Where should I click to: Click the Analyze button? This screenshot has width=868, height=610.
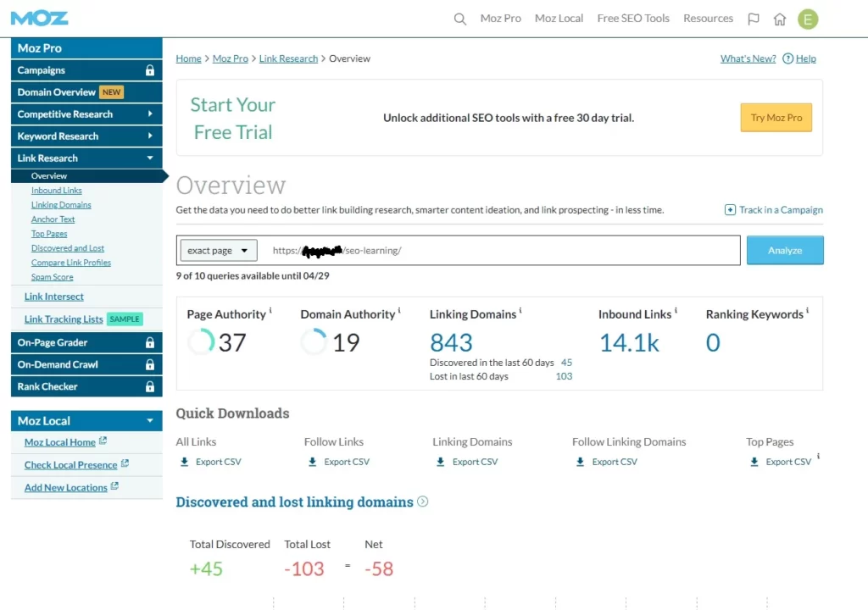pos(785,250)
